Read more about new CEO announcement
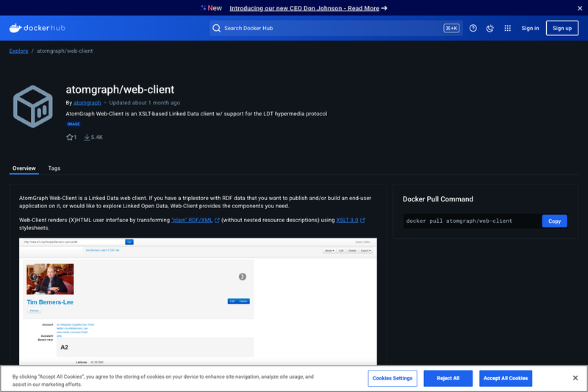 pyautogui.click(x=308, y=8)
